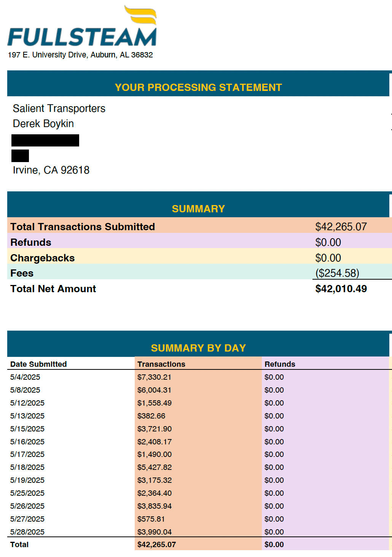Click the Date Submitted column header
This screenshot has width=392, height=557.
coord(38,364)
